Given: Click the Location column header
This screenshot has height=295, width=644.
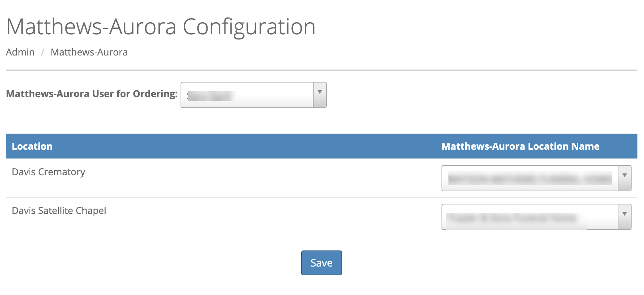Looking at the screenshot, I should [x=32, y=146].
